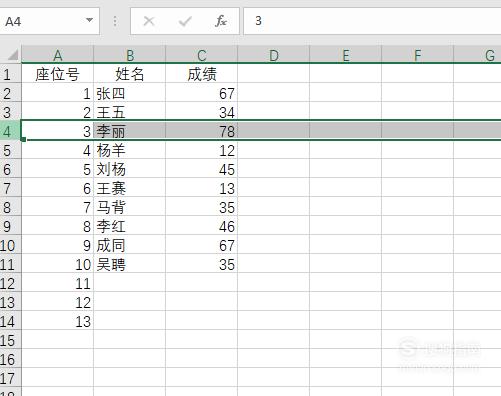
Task: Click score cell 34 for 王五
Action: click(202, 112)
